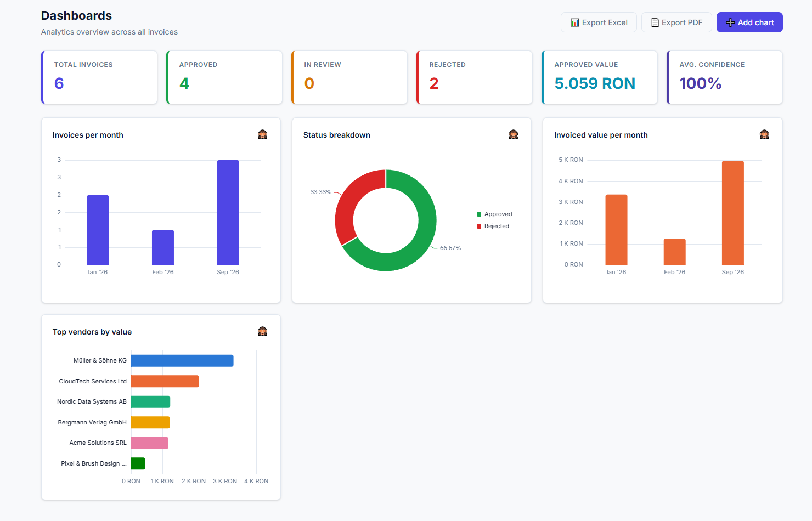812x521 pixels.
Task: Toggle the Rejected legend entry
Action: click(x=493, y=226)
